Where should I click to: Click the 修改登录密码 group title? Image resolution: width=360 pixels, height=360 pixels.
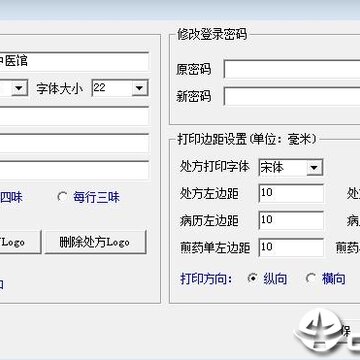pos(212,34)
